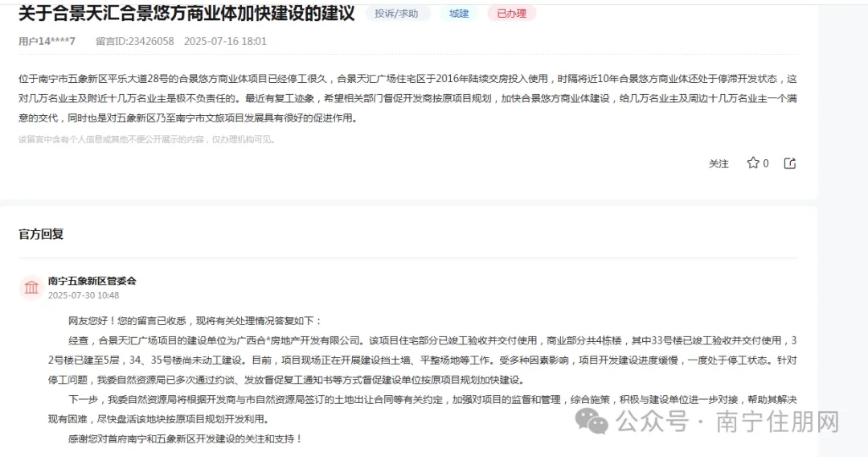Viewport: 868px width, 457px height.
Task: Select the 城建 category tag
Action: (459, 14)
